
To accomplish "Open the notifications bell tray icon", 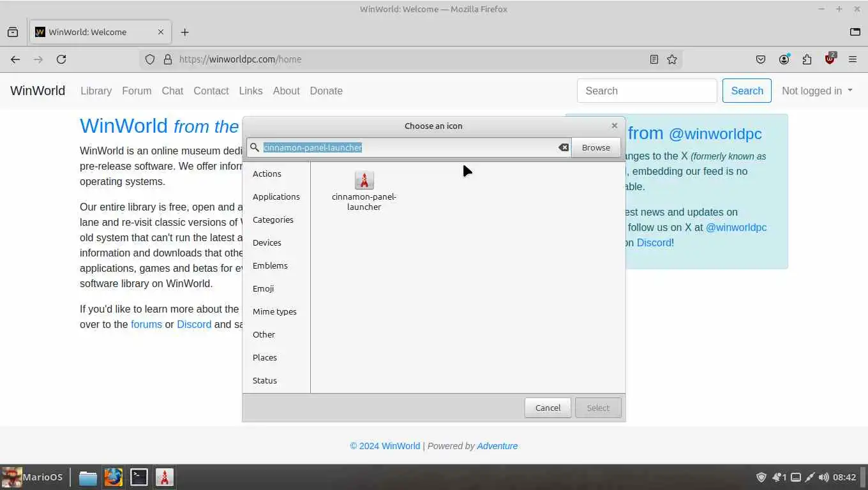I will tap(779, 477).
